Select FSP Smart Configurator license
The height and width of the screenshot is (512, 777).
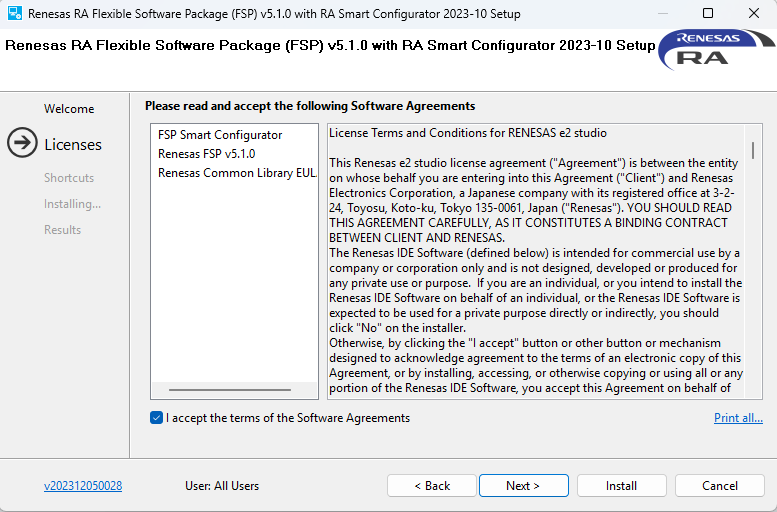(220, 135)
